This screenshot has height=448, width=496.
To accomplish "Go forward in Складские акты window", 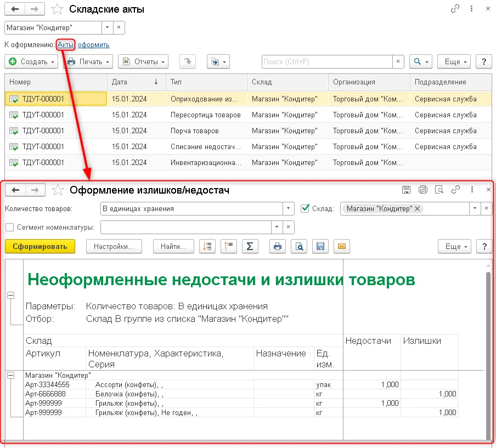I will [35, 9].
